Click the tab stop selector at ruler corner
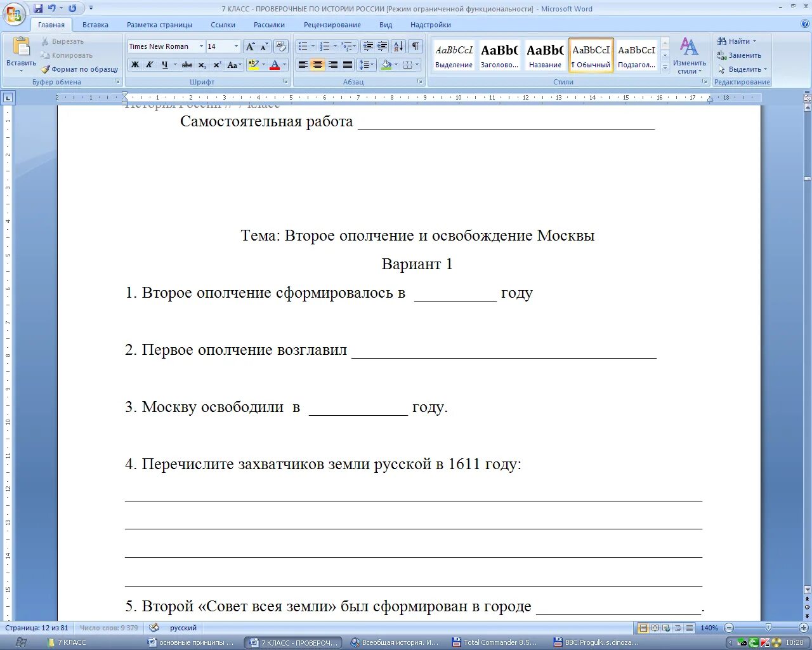Image resolution: width=812 pixels, height=650 pixels. (x=8, y=98)
